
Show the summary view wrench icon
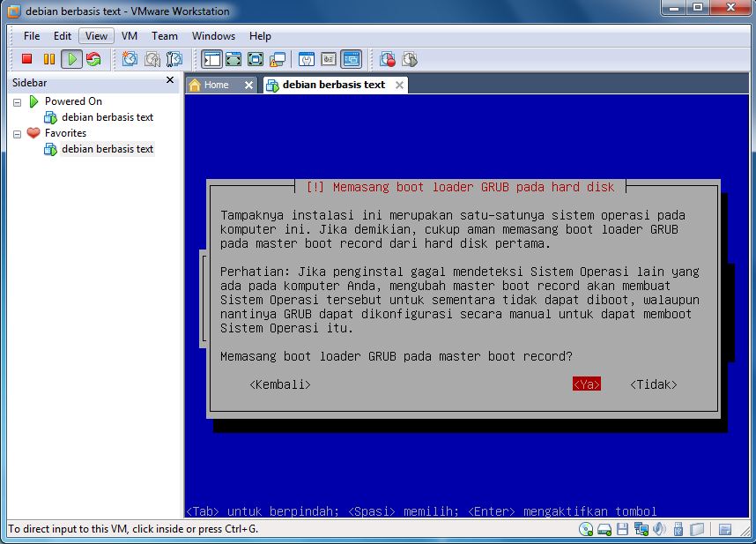point(306,59)
